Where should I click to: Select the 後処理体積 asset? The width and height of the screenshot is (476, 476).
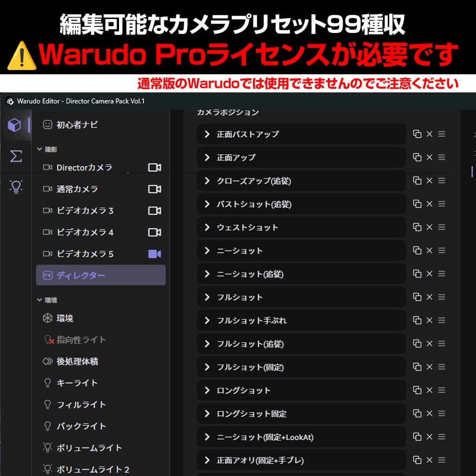tap(101, 361)
